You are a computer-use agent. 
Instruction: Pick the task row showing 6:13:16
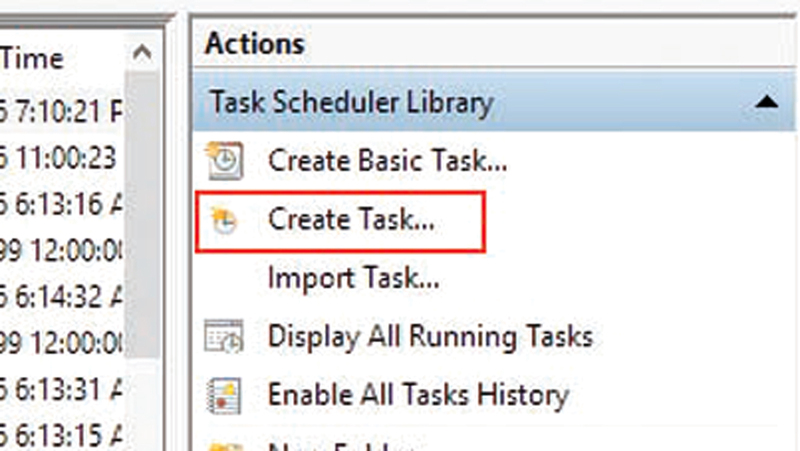[x=60, y=206]
